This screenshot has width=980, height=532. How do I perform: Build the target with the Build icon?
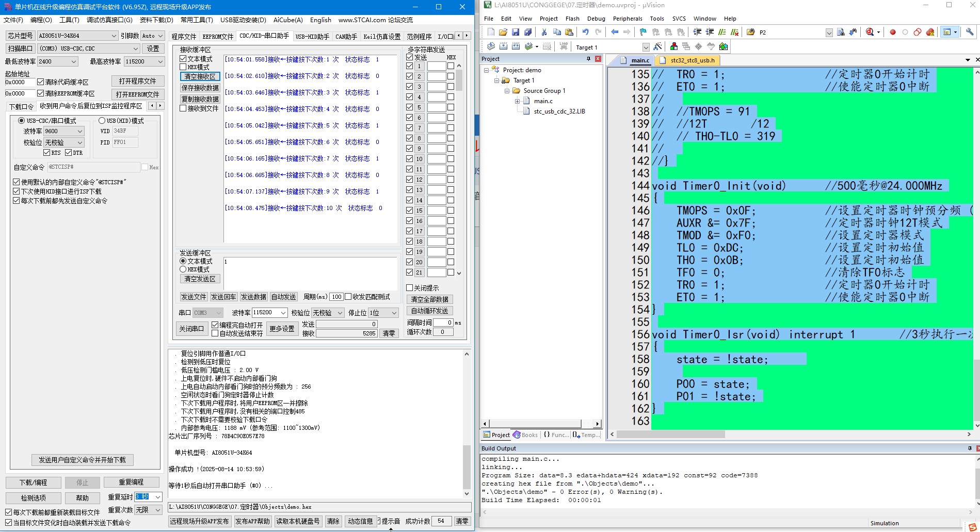pos(503,46)
